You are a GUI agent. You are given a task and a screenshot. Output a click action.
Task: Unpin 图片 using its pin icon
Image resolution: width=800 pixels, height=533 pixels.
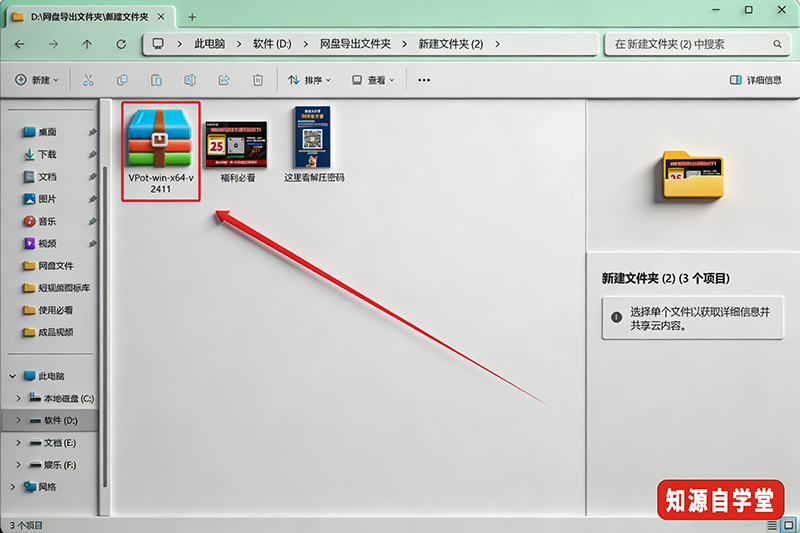click(92, 199)
